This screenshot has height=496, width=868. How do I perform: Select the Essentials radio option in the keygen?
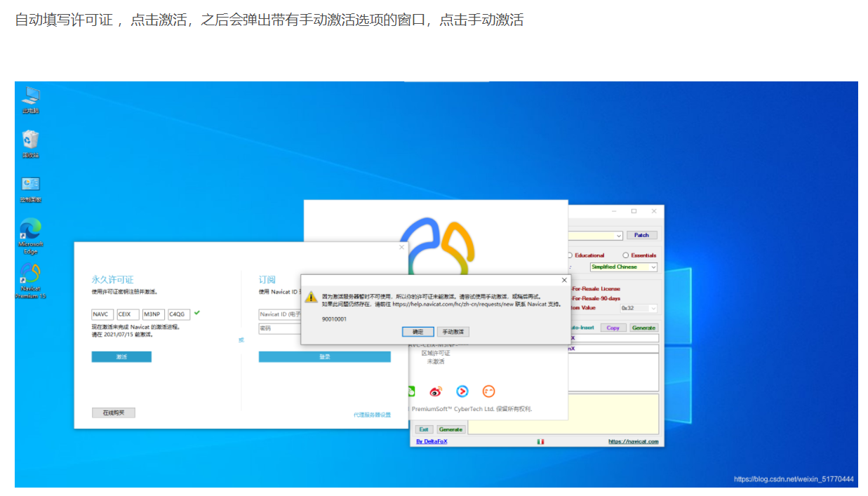coord(639,255)
